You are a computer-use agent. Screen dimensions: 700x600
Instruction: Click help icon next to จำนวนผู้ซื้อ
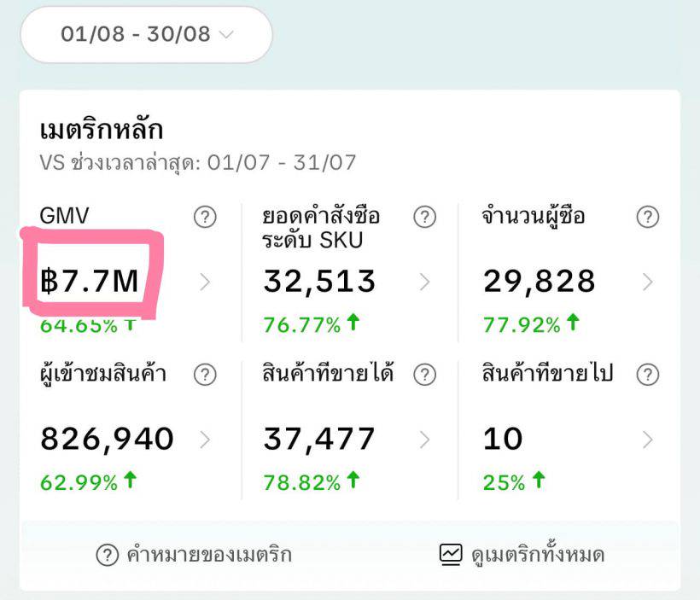click(648, 218)
